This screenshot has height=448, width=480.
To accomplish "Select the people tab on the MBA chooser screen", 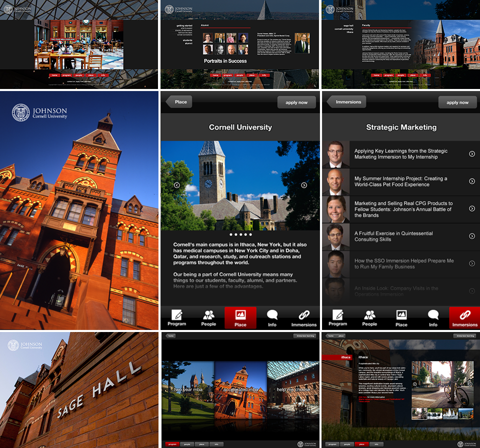I will coord(187,444).
